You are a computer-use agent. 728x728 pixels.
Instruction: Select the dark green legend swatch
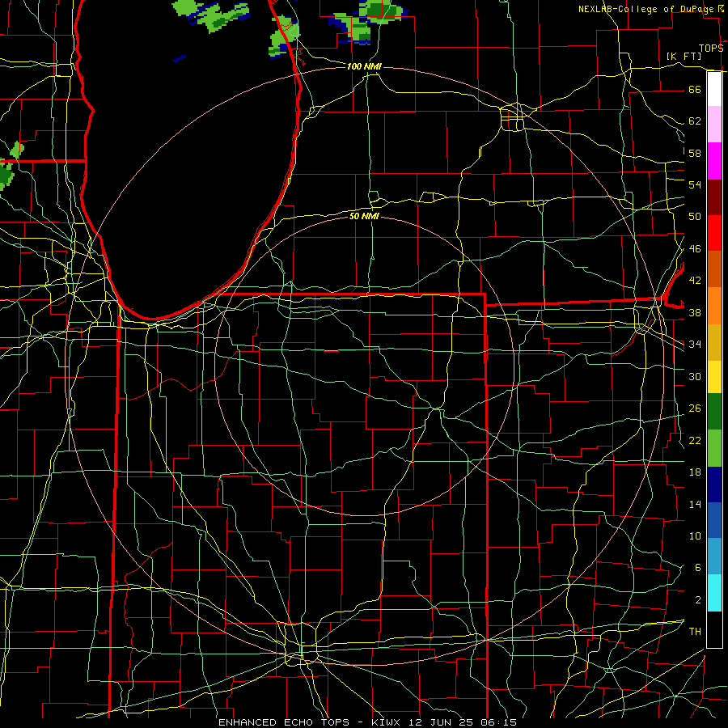(714, 412)
